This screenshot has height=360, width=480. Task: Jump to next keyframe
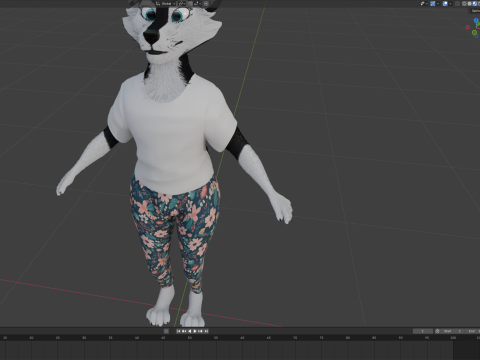point(200,331)
